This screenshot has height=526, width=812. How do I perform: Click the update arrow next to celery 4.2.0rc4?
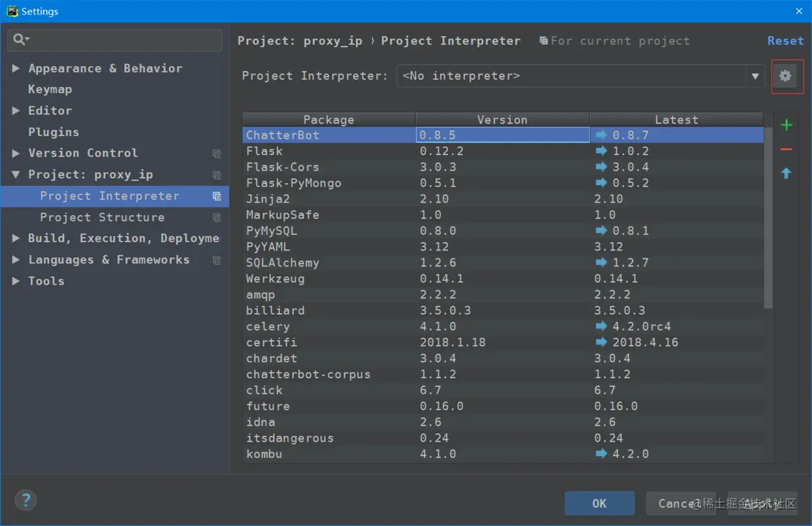(x=601, y=326)
